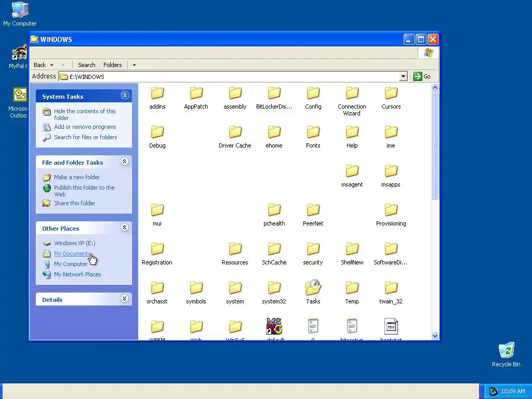Click the scroll down arrow
532x399 pixels.
click(435, 336)
